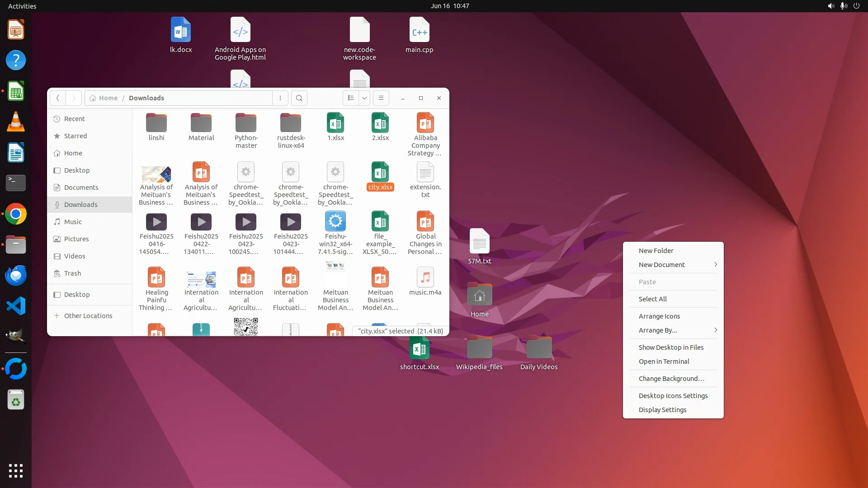
Task: Launch Google Chrome from the dock
Action: (16, 214)
